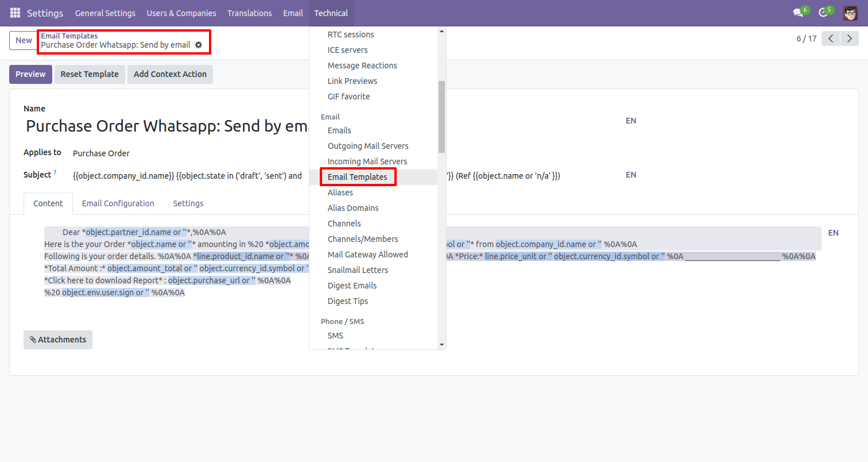Collapse the Technical dropdown menu

[x=331, y=13]
